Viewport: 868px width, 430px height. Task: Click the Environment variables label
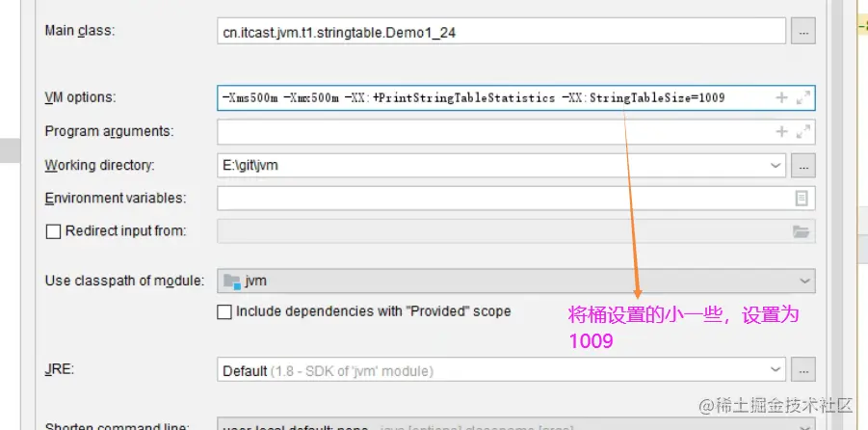point(116,198)
